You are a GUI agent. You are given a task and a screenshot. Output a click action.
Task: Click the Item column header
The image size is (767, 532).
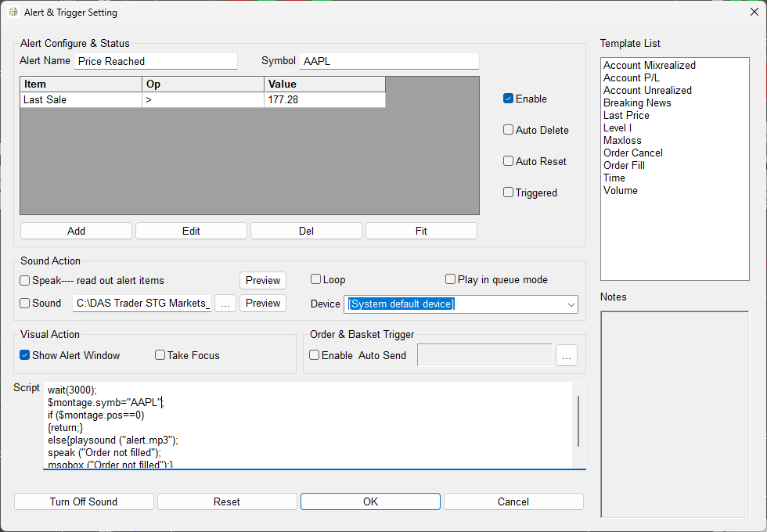click(81, 84)
